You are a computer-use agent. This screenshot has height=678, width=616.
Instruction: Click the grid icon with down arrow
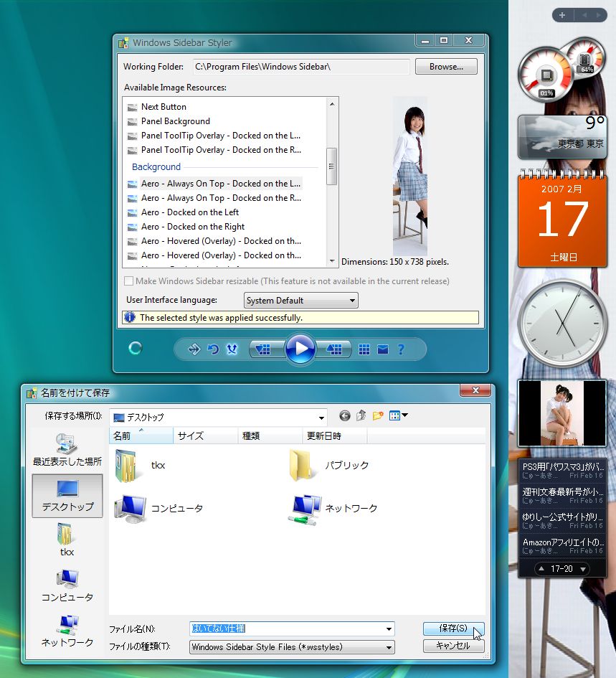pos(263,349)
